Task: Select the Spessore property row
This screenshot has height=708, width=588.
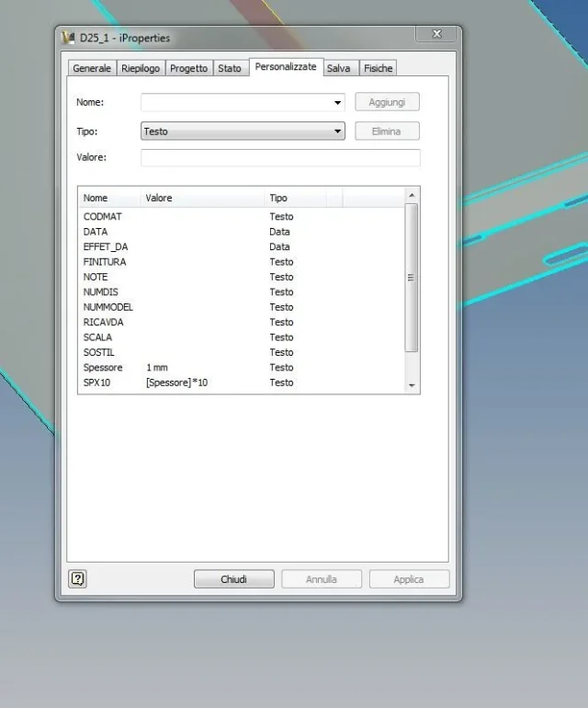Action: [x=102, y=368]
